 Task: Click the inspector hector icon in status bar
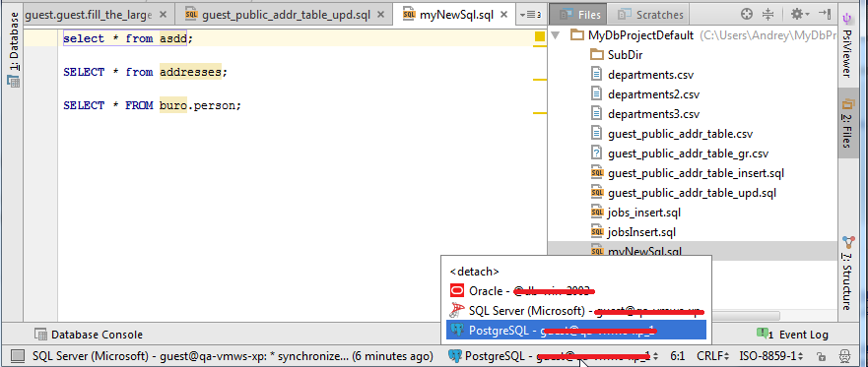844,355
